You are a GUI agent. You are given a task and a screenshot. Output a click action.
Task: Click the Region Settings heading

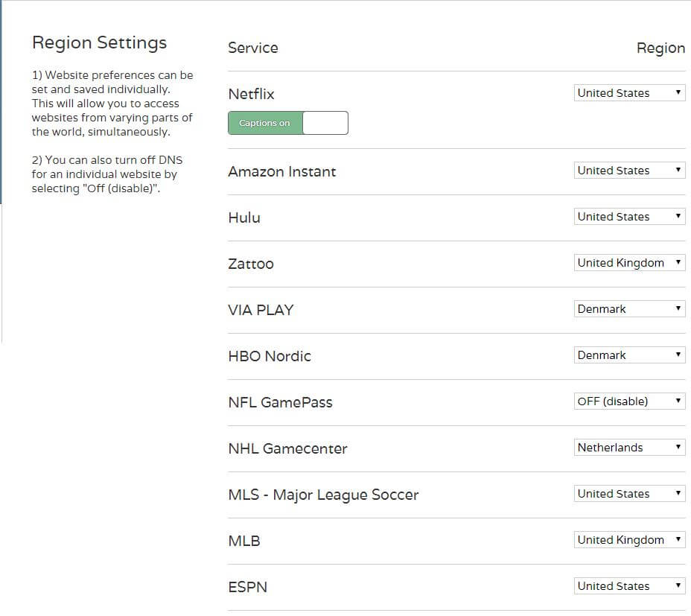coord(100,43)
